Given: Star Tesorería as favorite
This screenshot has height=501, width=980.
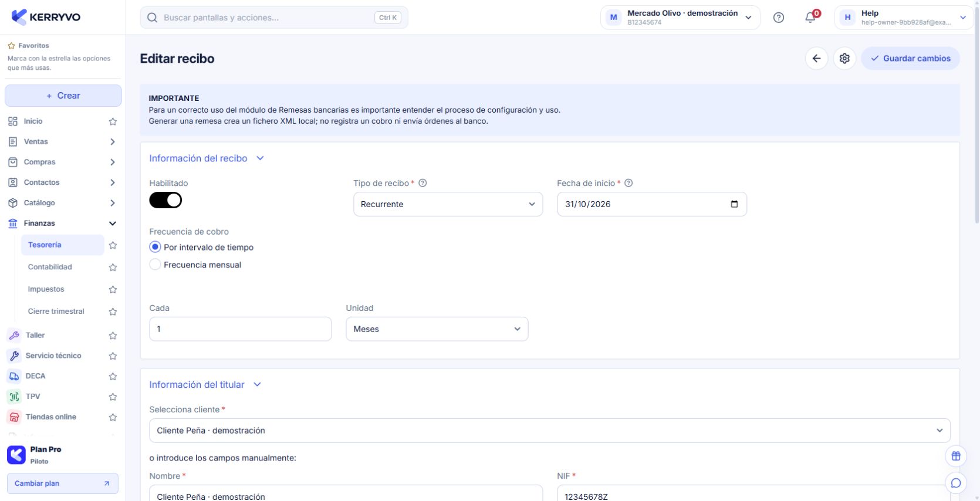Looking at the screenshot, I should (x=113, y=245).
